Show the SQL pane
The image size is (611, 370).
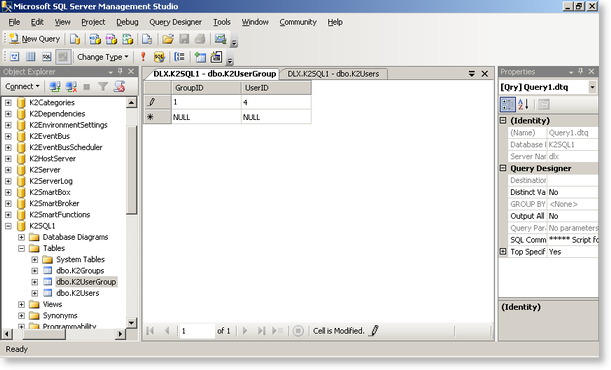click(x=46, y=57)
